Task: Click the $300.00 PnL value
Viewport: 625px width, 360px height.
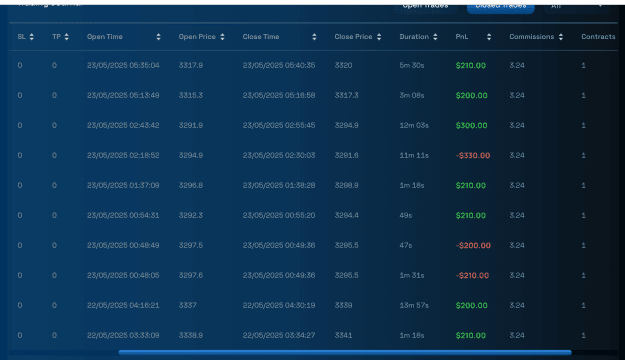Action: (471, 125)
